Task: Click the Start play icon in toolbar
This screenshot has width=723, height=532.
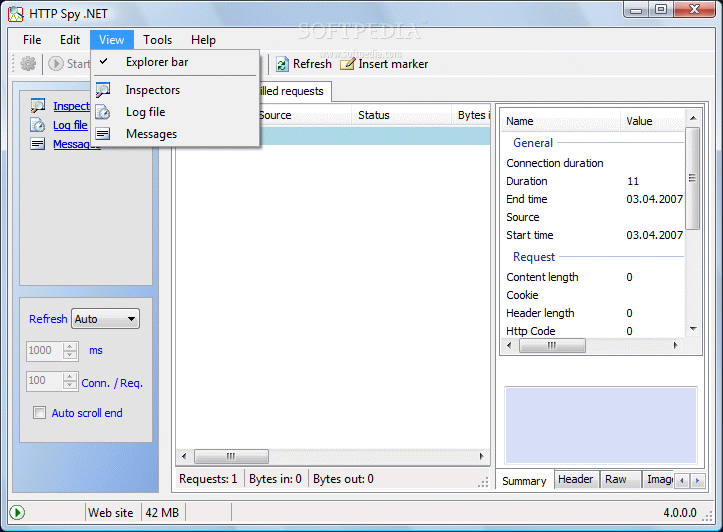Action: [56, 63]
